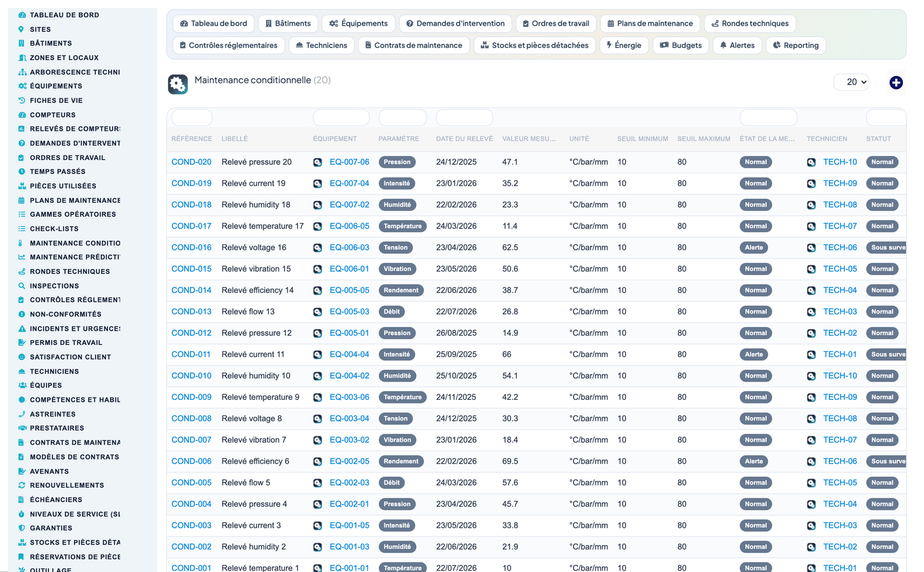Click the Garanties shield icon in sidebar

click(22, 528)
